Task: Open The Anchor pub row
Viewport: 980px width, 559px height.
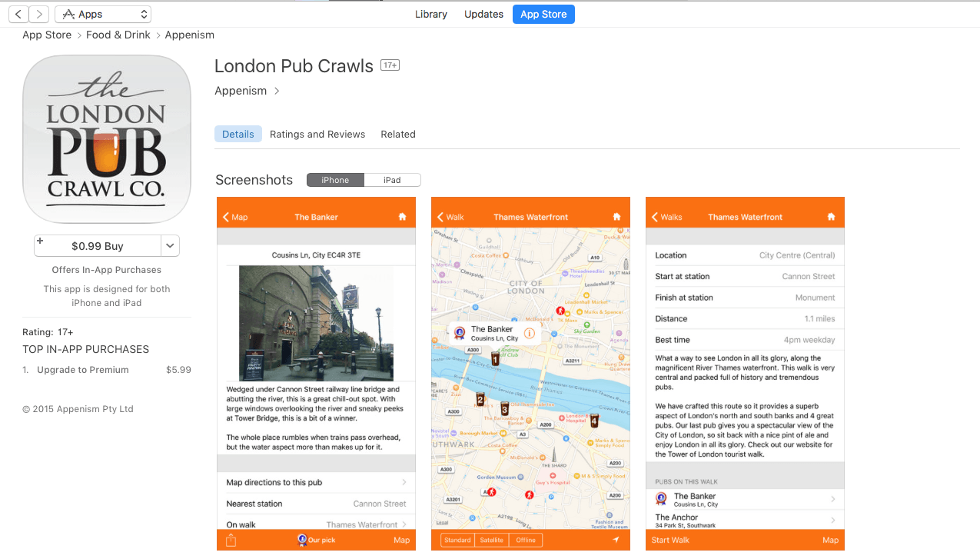Action: 745,521
